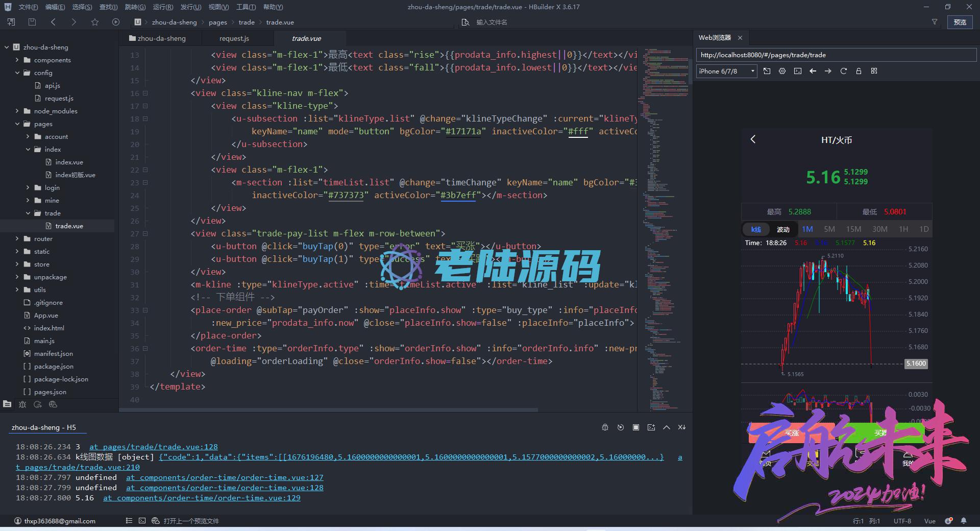Click the console restart run icon
Viewport: 980px width, 531px height.
click(x=621, y=427)
